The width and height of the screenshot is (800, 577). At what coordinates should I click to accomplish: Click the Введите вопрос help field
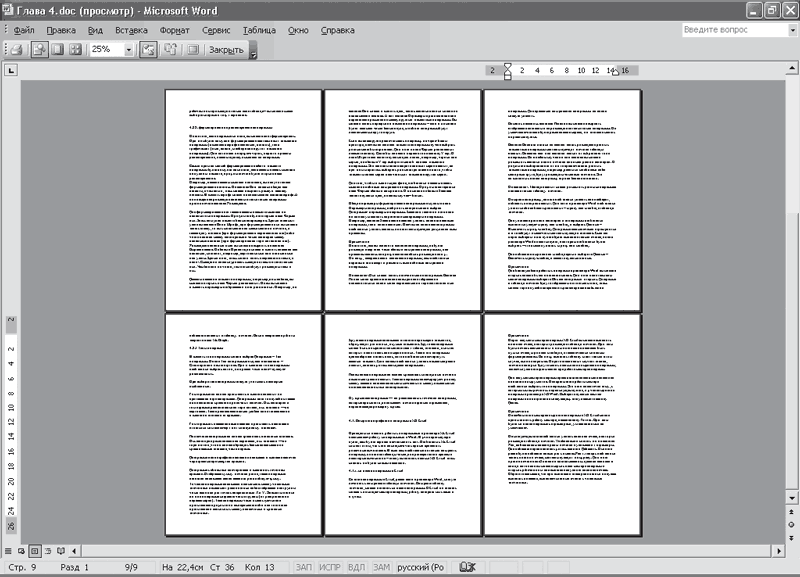(x=735, y=30)
